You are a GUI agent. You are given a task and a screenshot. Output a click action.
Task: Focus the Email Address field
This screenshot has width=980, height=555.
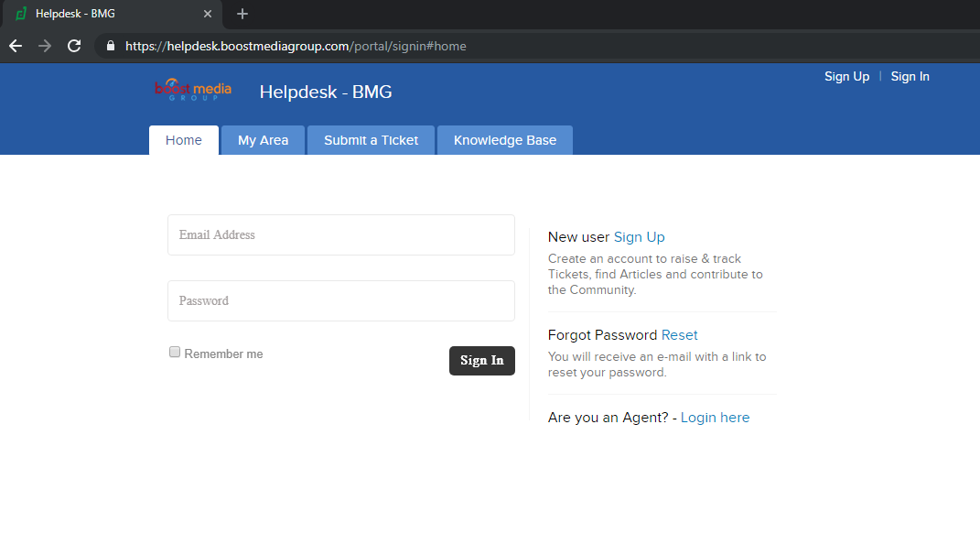[x=341, y=235]
